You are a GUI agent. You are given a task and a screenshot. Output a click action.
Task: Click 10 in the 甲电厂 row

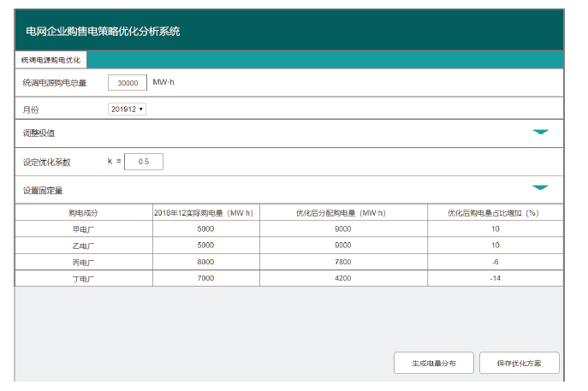496,228
